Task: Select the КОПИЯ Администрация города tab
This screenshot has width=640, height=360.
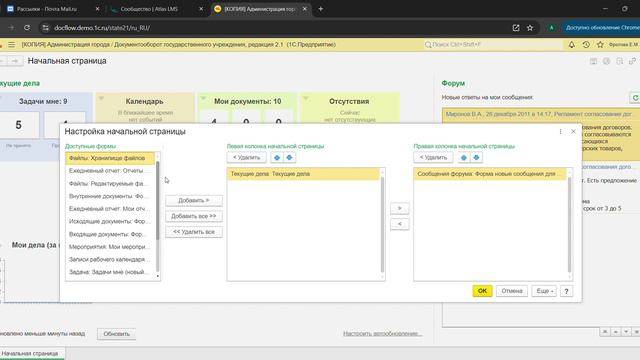Action: click(261, 9)
